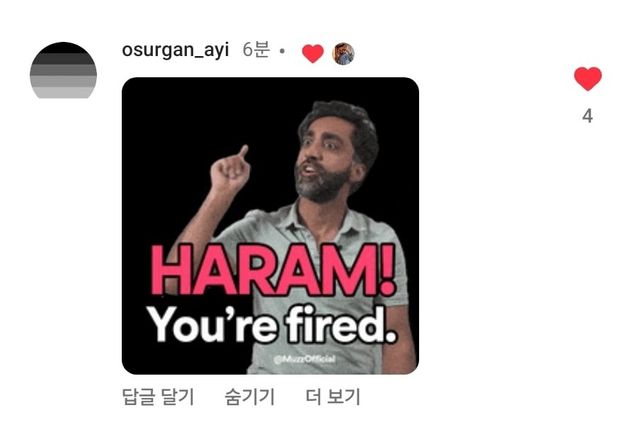The height and width of the screenshot is (425, 640).
Task: Hide this comment with 숨기기
Action: pos(250,397)
